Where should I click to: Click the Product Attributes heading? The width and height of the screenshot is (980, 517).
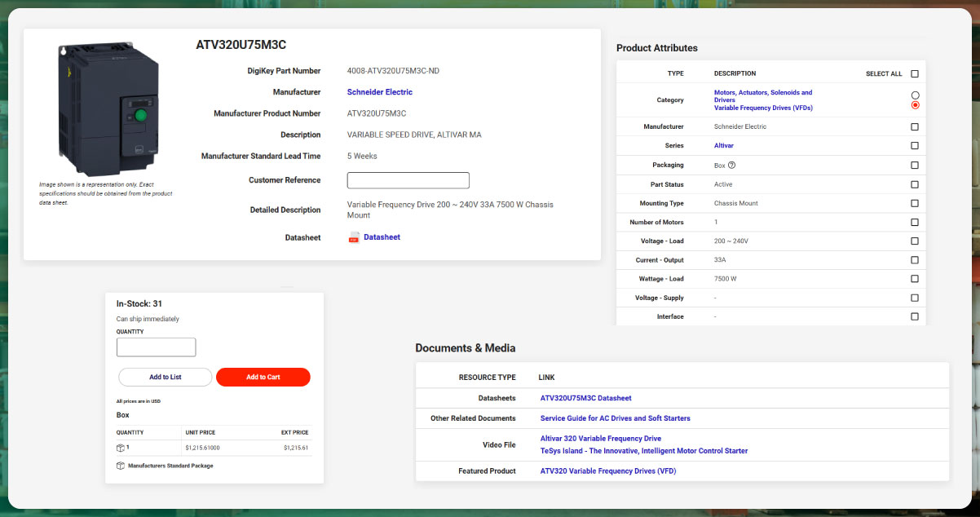point(657,48)
